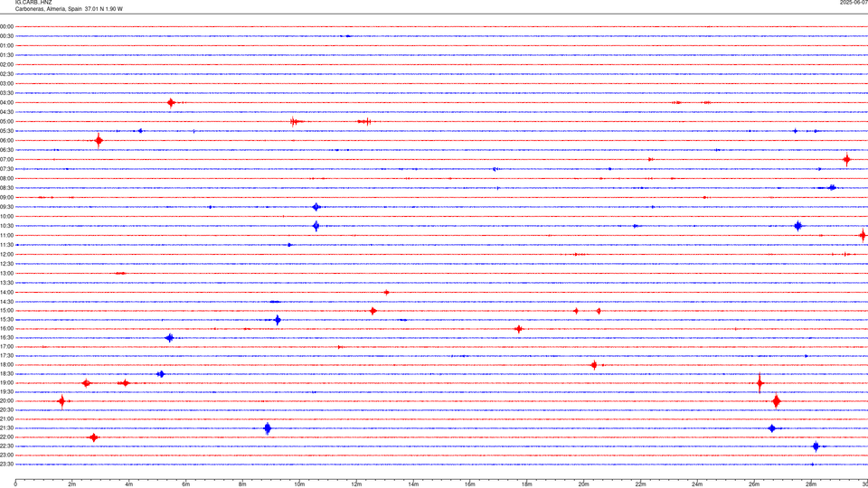Click the 28m axis tick label

(x=811, y=484)
